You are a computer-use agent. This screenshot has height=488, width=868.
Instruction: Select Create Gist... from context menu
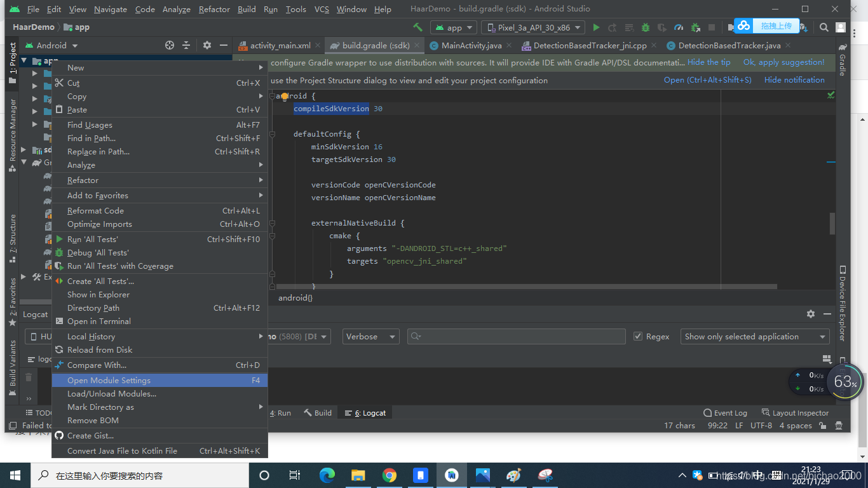(159, 436)
